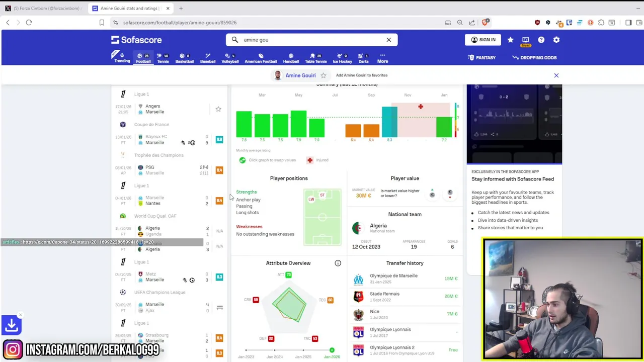Open the Bayeux FC vs Marseille match

pos(169,140)
